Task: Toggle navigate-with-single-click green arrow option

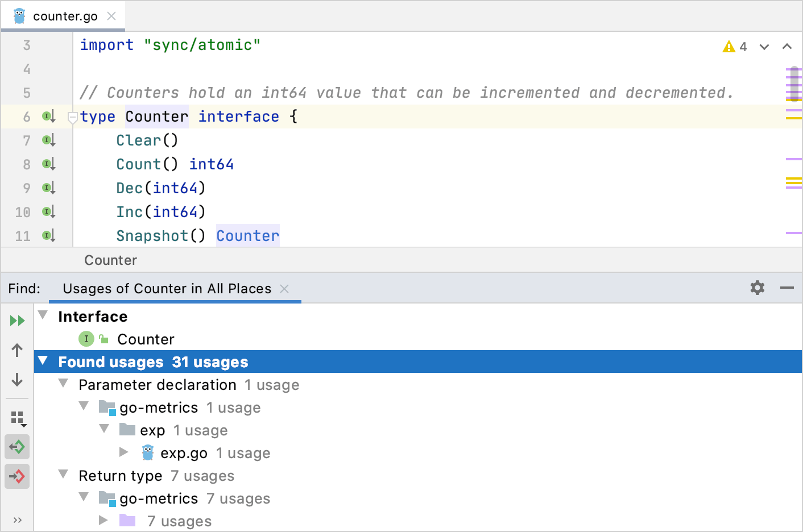Action: (17, 447)
